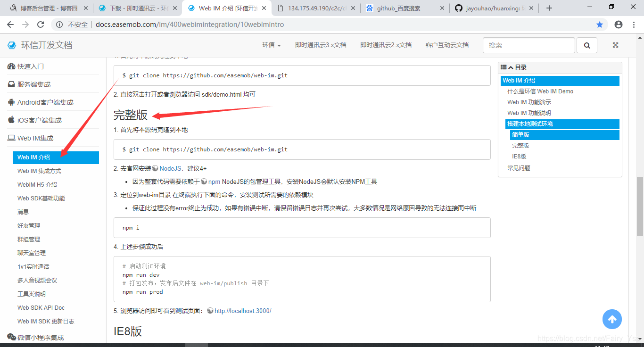Jump to 完整版 in table of contents

point(520,146)
